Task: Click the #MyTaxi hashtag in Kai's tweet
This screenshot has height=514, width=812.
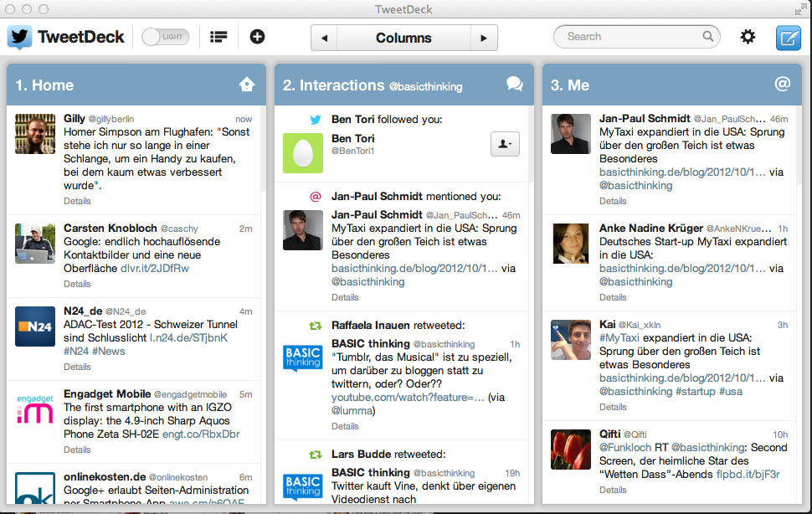Action: [x=619, y=338]
